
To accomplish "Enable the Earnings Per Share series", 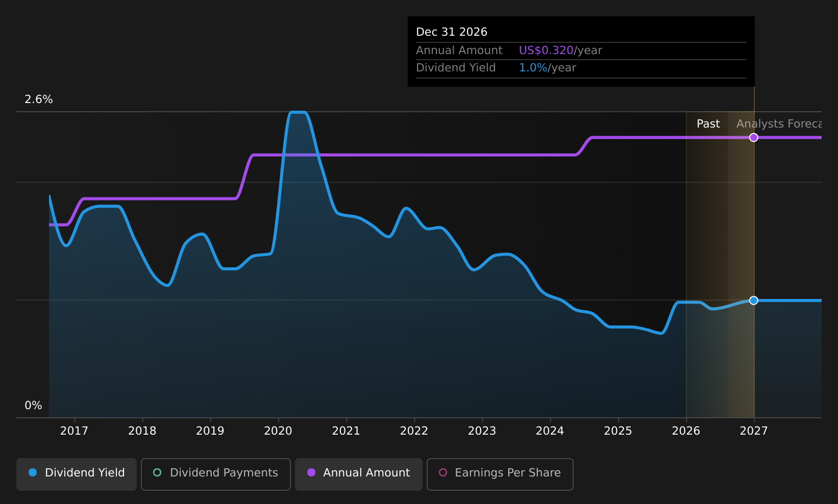I will (500, 474).
